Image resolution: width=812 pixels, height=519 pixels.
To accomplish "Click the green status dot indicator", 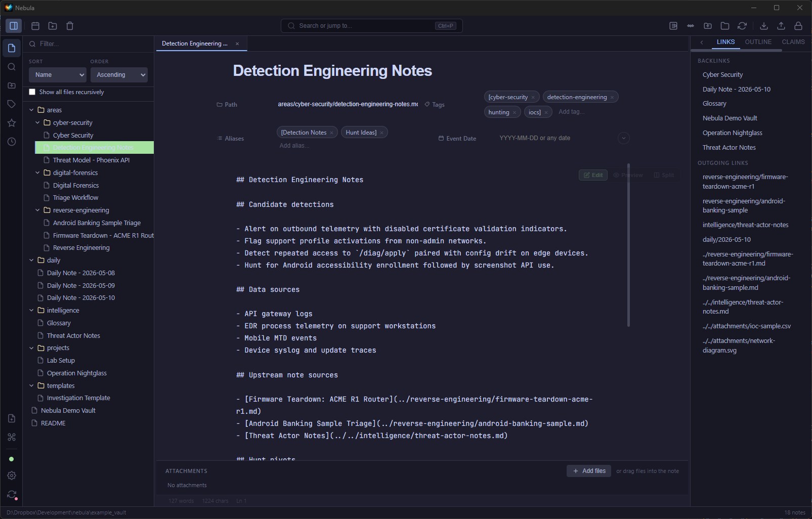I will [12, 459].
